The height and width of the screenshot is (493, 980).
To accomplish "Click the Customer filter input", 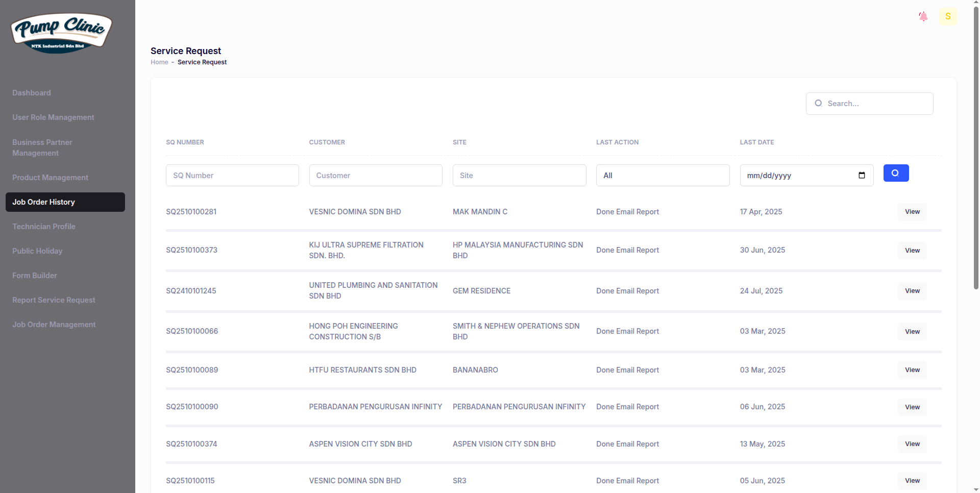I will coord(375,176).
